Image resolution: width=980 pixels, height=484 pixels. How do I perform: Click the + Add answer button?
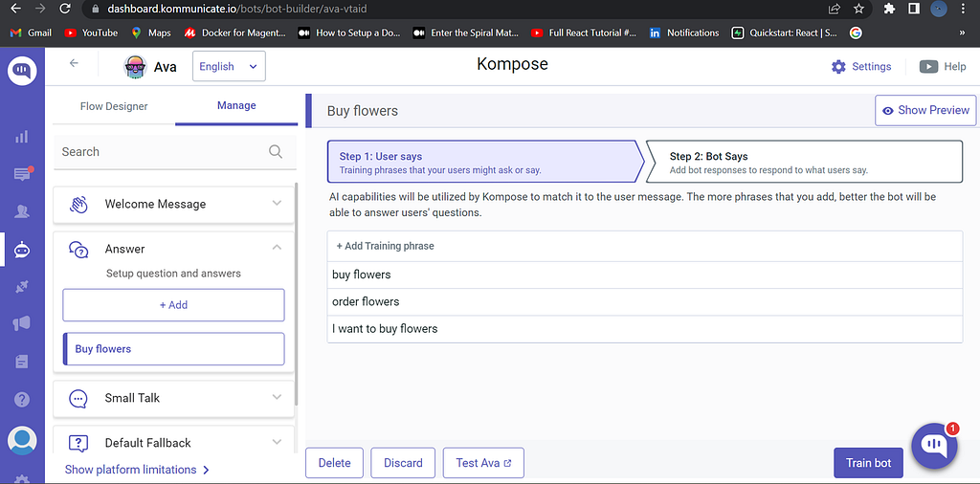coord(174,305)
